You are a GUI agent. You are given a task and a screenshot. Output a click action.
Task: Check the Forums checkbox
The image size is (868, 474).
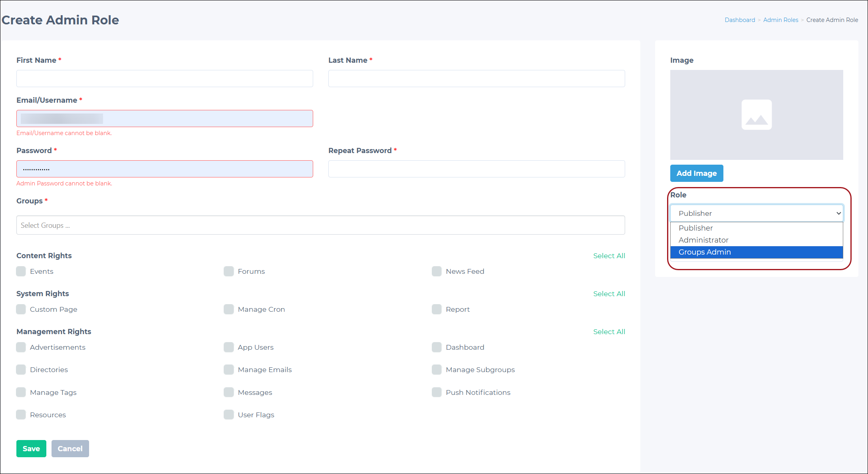(x=229, y=271)
